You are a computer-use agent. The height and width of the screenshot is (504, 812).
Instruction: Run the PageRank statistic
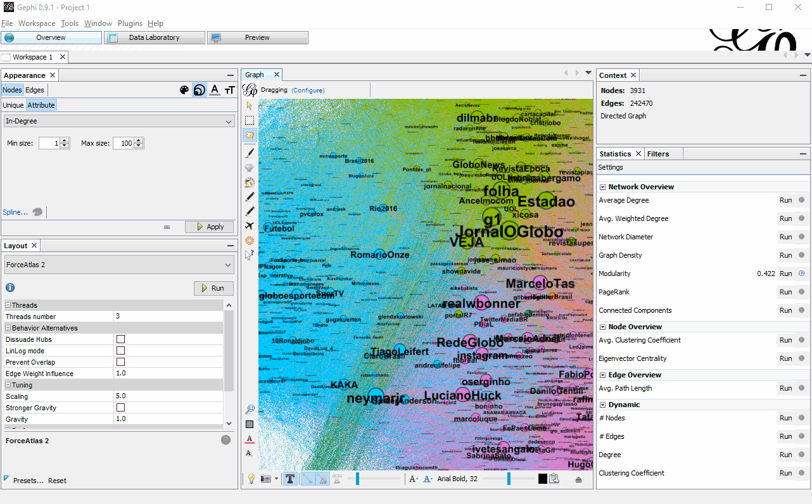785,292
